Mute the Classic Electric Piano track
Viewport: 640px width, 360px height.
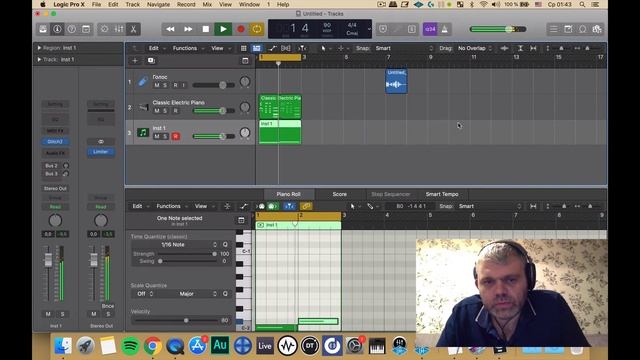[157, 111]
